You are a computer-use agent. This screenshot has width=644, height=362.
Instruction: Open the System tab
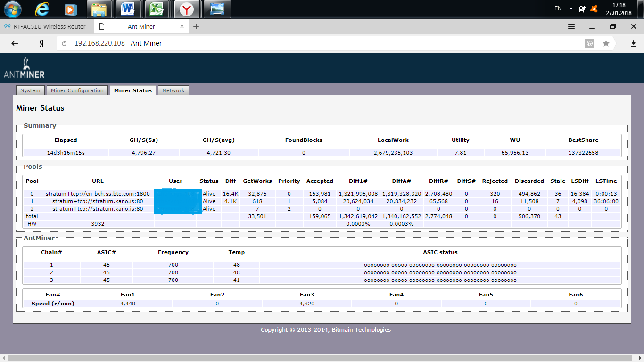point(30,90)
